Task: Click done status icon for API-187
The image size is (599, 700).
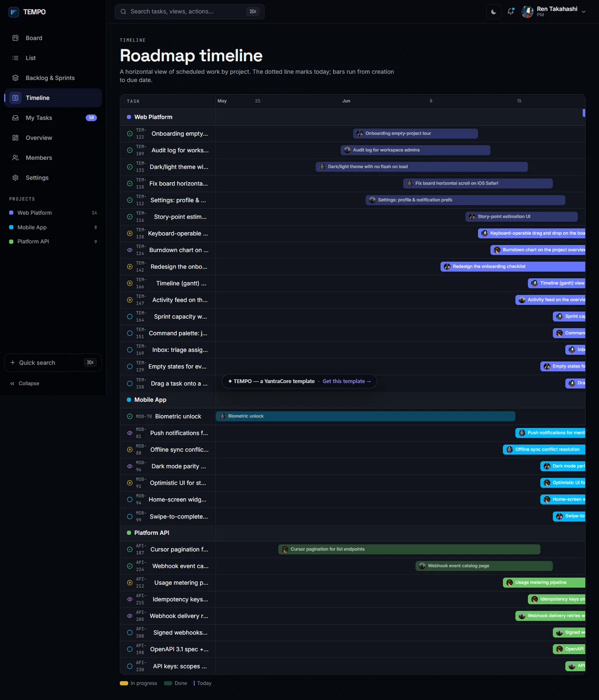Action: (x=130, y=549)
